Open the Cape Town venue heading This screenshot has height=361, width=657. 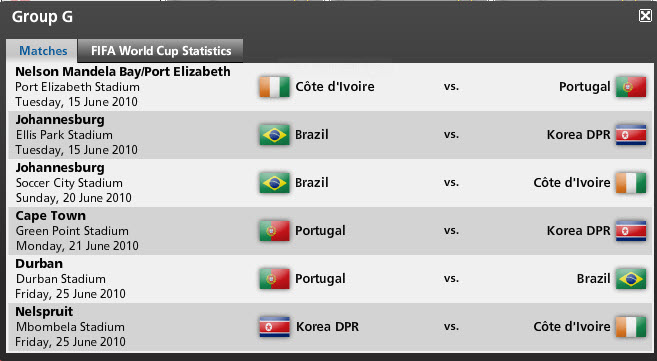(50, 216)
